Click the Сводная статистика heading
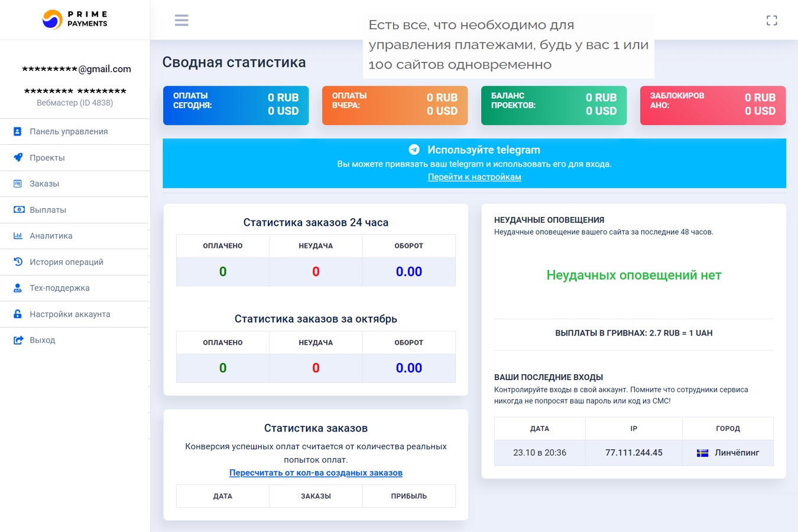 pyautogui.click(x=234, y=62)
